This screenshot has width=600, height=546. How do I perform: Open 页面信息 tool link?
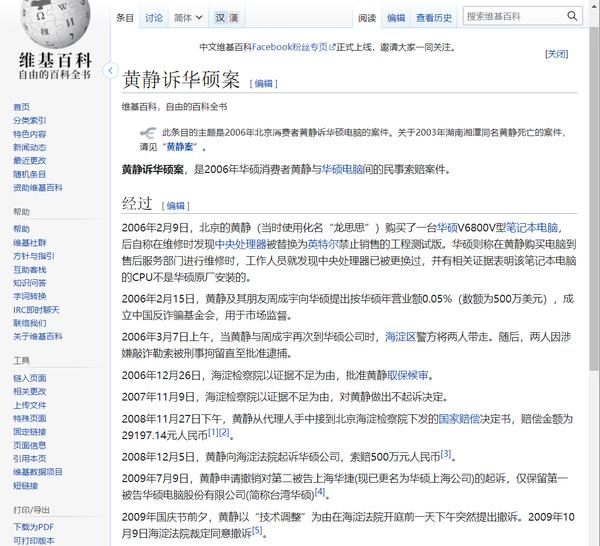coord(29,445)
